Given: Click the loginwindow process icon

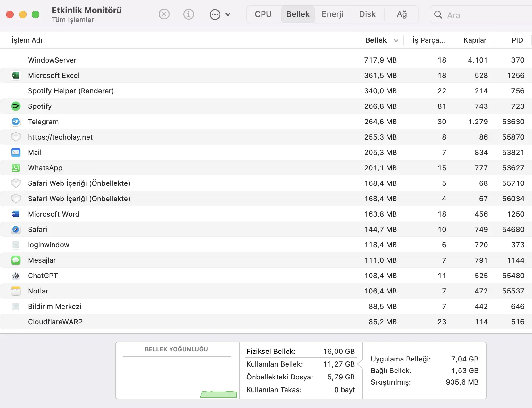Looking at the screenshot, I should coord(15,245).
